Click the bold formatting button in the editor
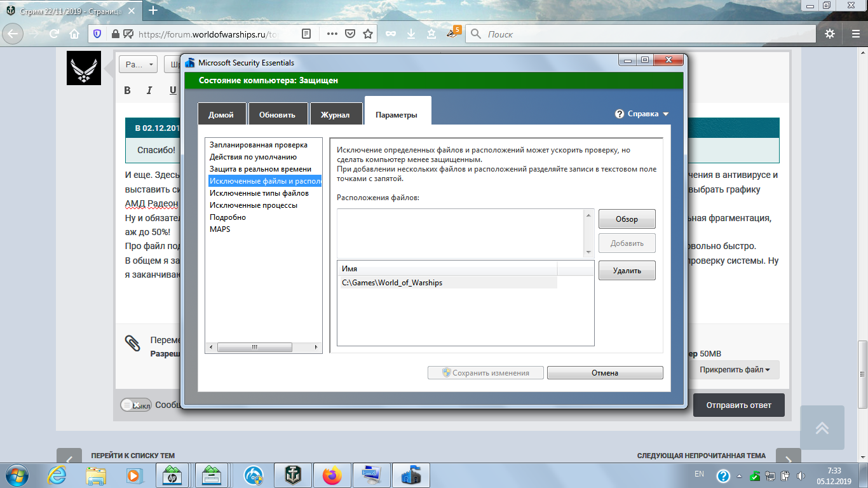Viewport: 868px width, 488px height. point(127,90)
